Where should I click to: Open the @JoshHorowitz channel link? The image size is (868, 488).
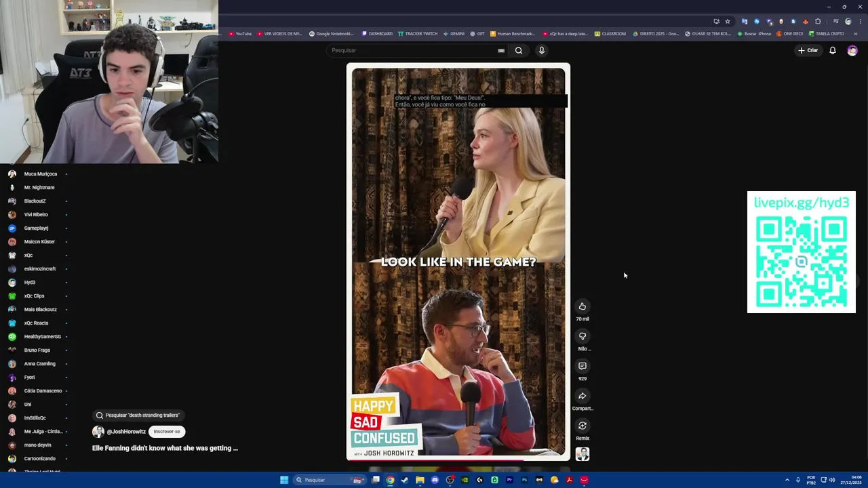(126, 432)
